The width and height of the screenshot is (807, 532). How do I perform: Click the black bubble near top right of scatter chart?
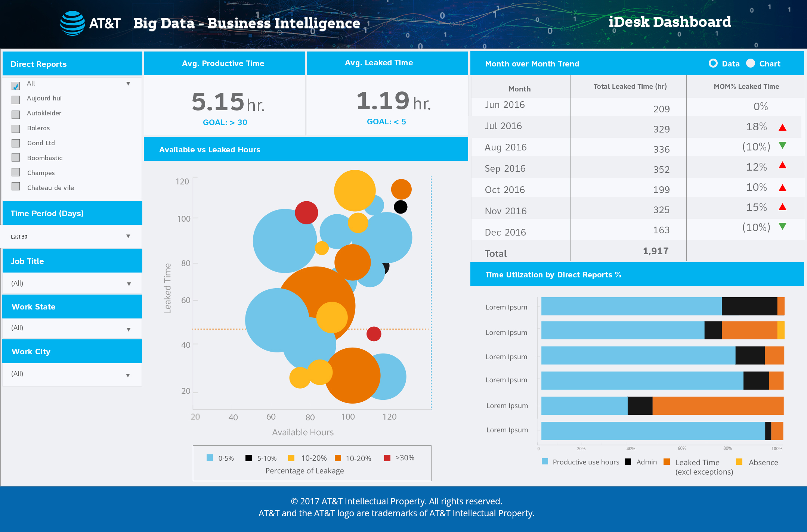[401, 207]
